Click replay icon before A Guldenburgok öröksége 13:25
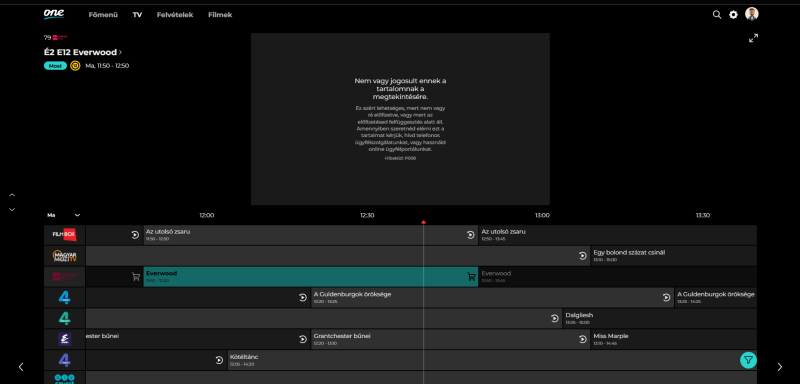The width and height of the screenshot is (800, 384). pos(666,298)
